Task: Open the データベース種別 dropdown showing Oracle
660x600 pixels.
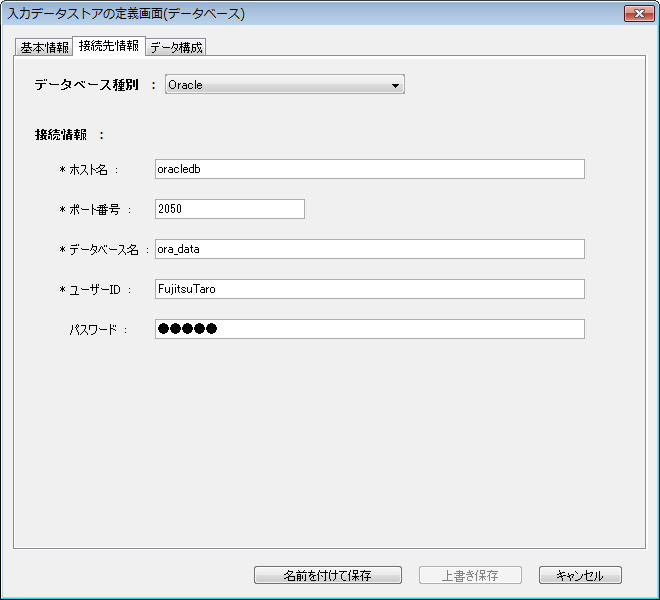Action: pyautogui.click(x=285, y=84)
